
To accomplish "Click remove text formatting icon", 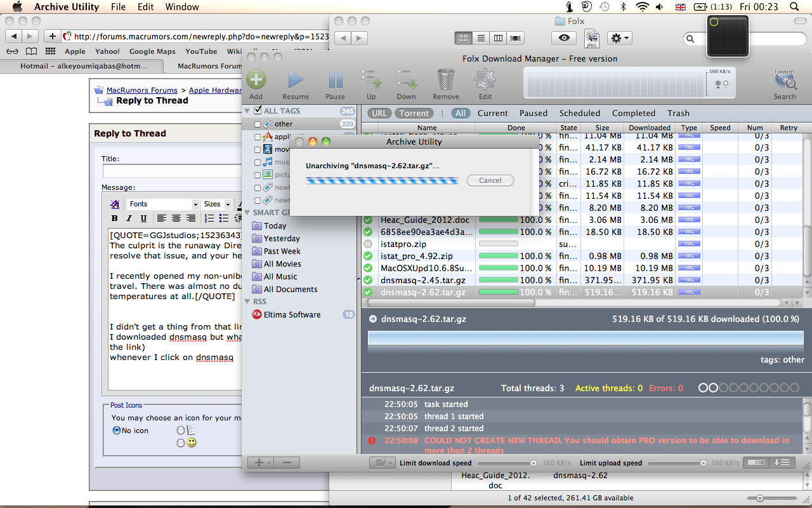I will point(115,204).
